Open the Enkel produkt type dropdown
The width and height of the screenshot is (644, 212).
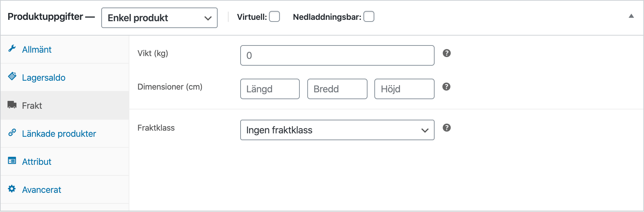[159, 18]
